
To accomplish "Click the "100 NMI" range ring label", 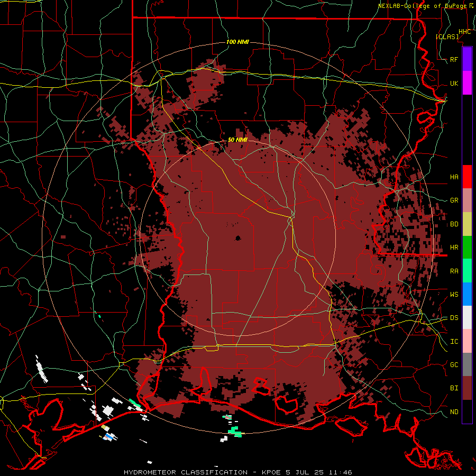I will point(237,42).
